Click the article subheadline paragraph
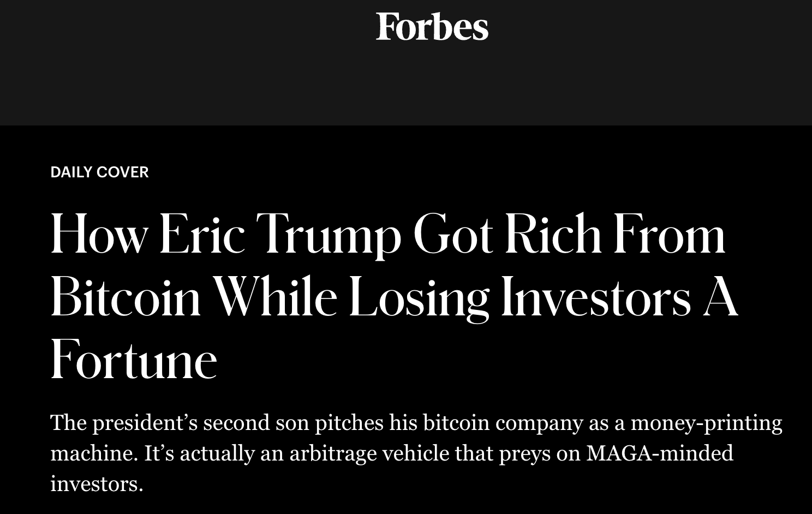 coord(416,453)
